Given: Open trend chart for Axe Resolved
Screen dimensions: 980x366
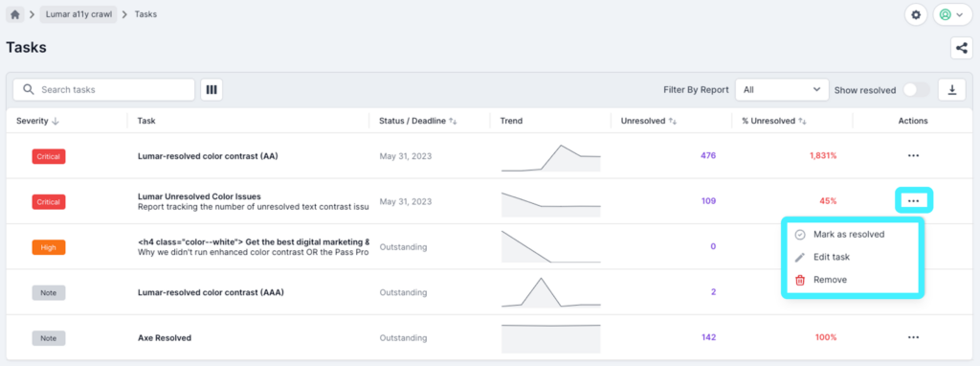Looking at the screenshot, I should [x=550, y=338].
